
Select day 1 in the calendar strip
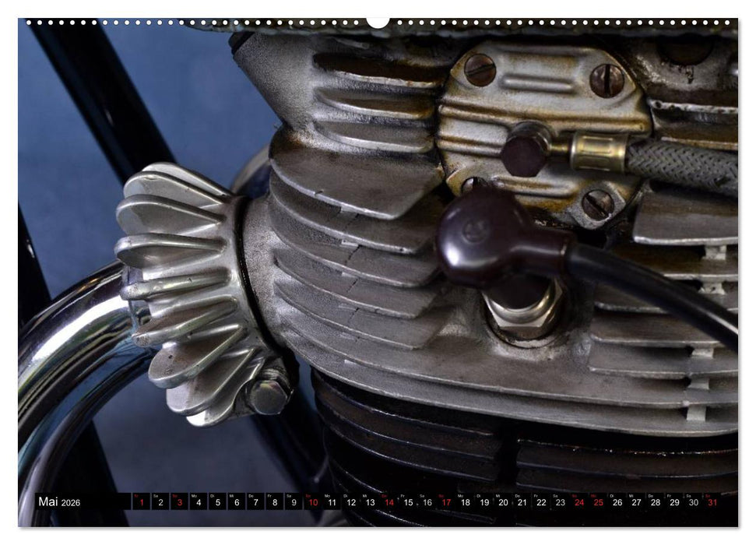141,502
